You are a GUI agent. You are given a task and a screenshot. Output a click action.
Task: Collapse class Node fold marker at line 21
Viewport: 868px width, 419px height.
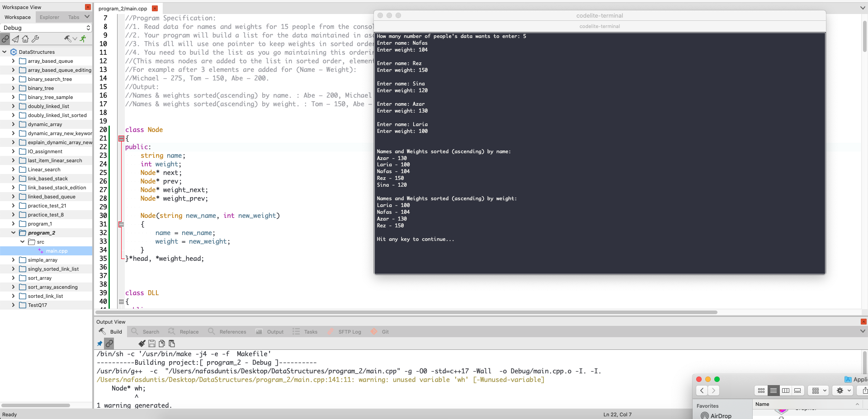(121, 138)
